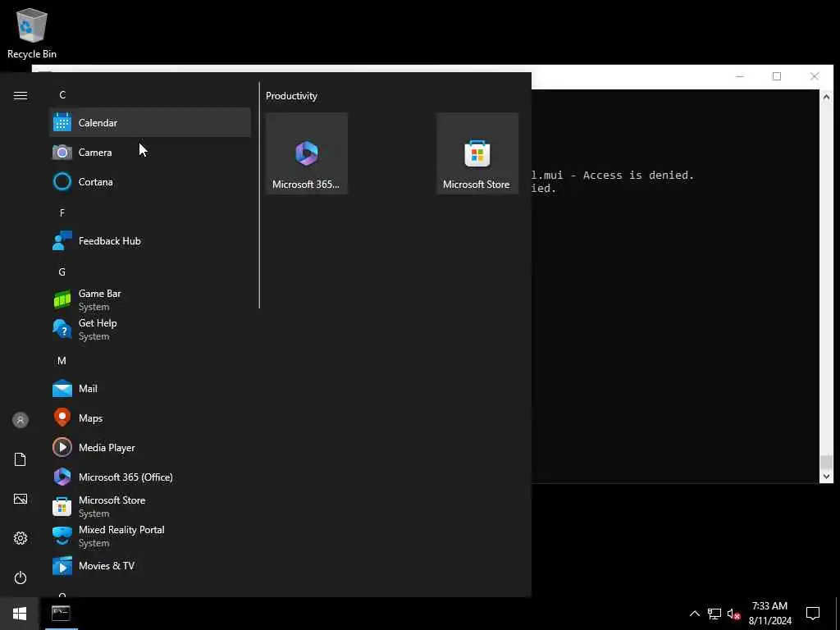Open the Feedback Hub icon
Screen dimensions: 840x630
62,240
